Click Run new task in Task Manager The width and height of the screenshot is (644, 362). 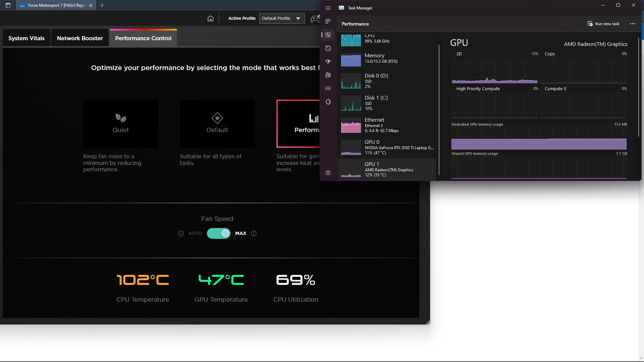[x=603, y=24]
